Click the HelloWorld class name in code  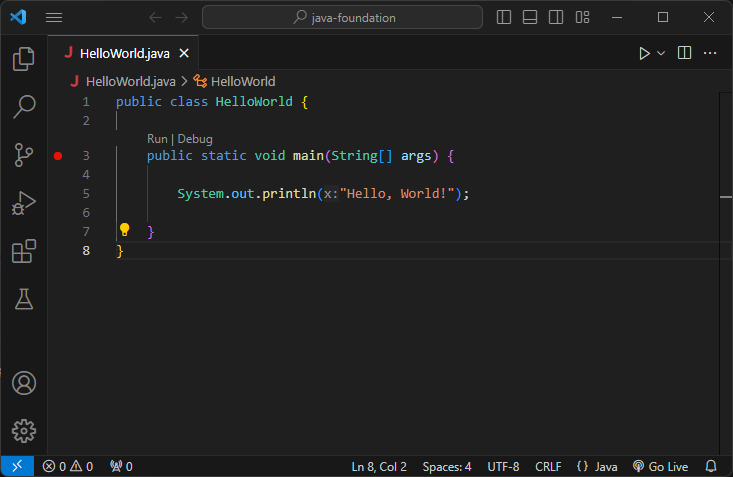[x=254, y=101]
